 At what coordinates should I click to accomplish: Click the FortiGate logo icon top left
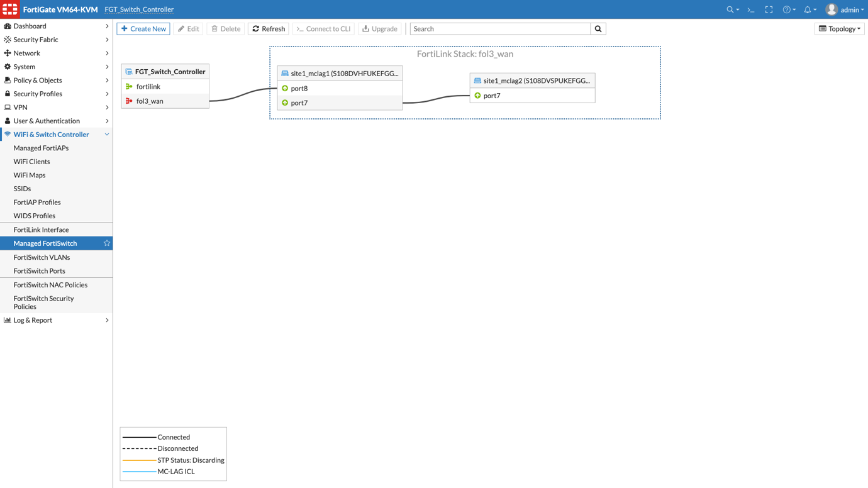tap(10, 9)
